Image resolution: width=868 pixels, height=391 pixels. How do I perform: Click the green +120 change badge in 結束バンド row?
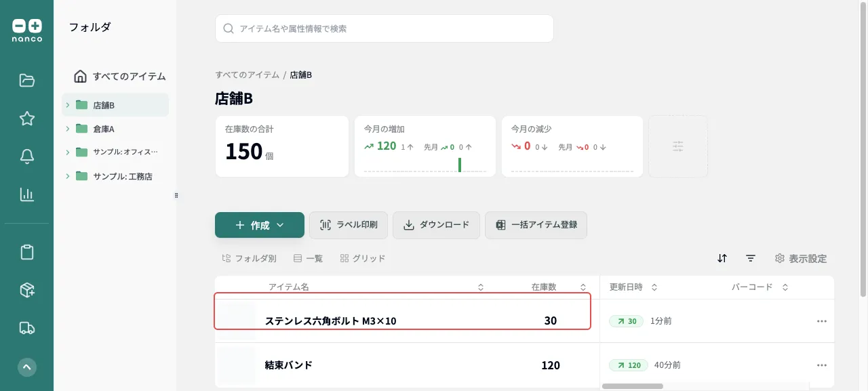coord(629,365)
